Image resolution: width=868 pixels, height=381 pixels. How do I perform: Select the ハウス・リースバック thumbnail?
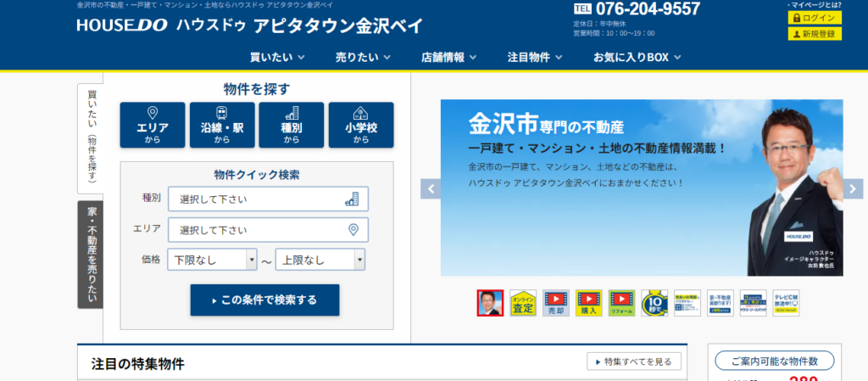[x=754, y=303]
